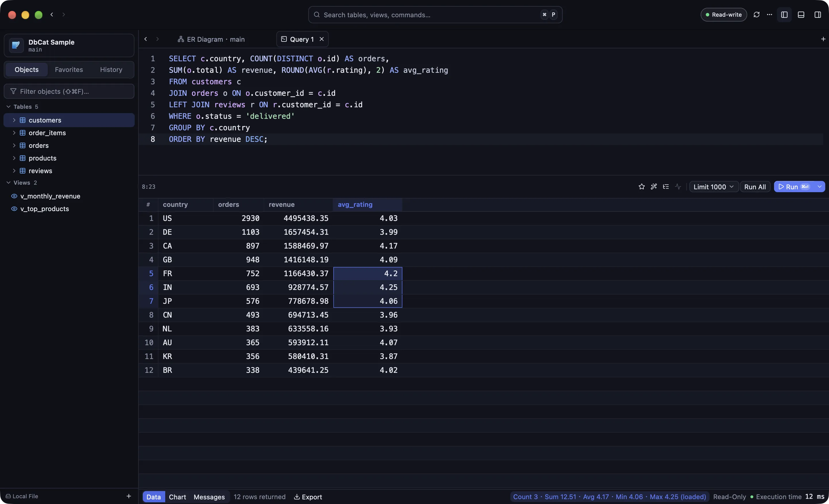The width and height of the screenshot is (829, 504).
Task: Select the Data results tab
Action: tap(153, 497)
